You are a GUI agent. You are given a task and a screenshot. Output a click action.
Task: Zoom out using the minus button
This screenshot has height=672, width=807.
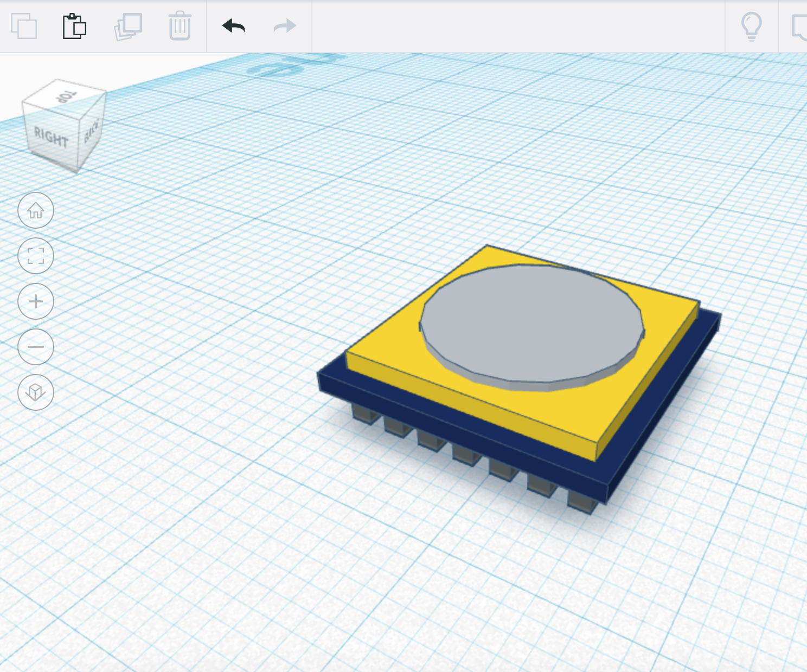pos(35,347)
